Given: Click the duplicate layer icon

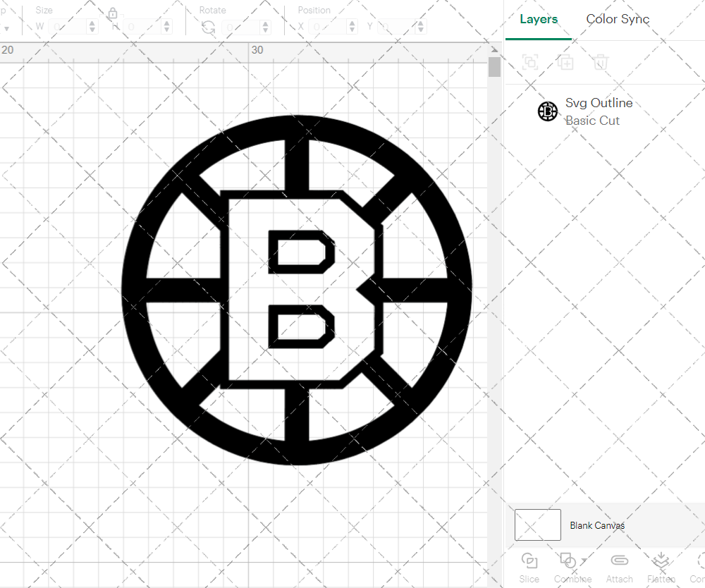Looking at the screenshot, I should 565,62.
